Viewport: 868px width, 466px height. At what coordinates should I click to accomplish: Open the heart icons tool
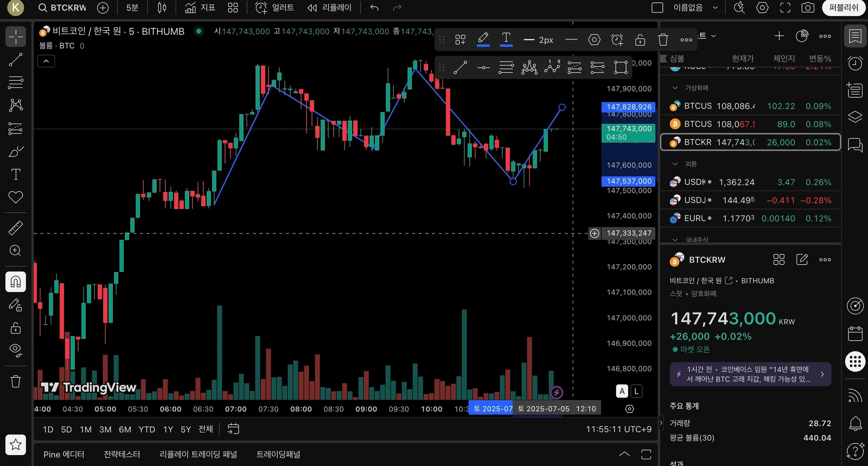(x=16, y=197)
